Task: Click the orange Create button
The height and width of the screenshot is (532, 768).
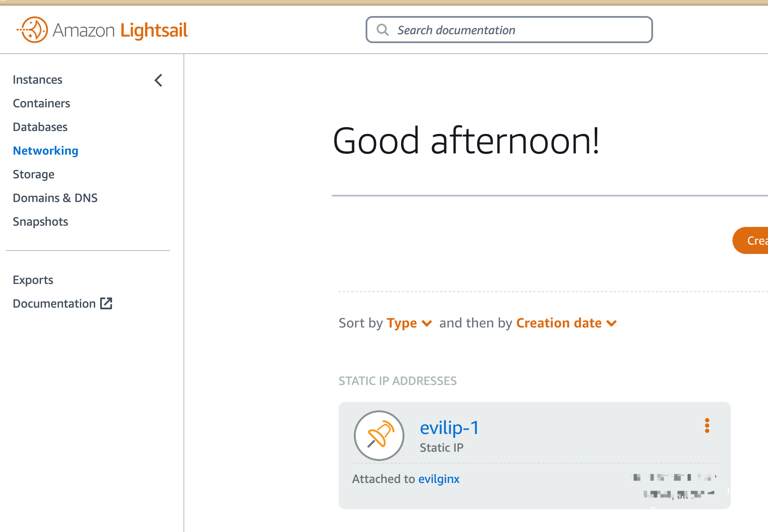Action: pyautogui.click(x=752, y=240)
